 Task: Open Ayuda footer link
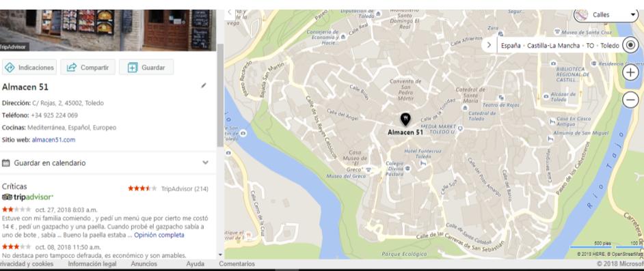point(195,264)
